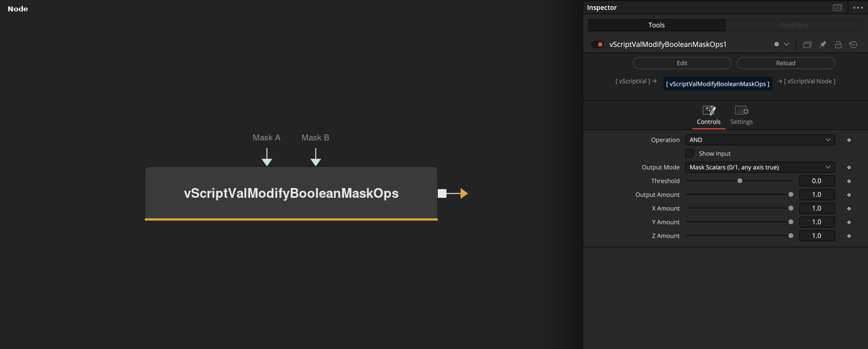This screenshot has width=868, height=349.
Task: Click the Operation label
Action: pos(665,140)
